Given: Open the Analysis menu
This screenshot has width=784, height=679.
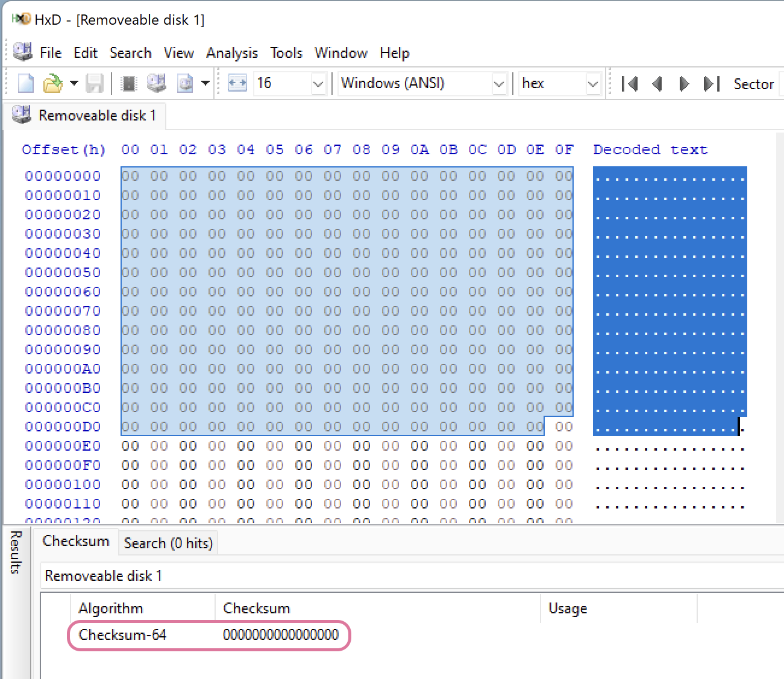Looking at the screenshot, I should [x=232, y=53].
